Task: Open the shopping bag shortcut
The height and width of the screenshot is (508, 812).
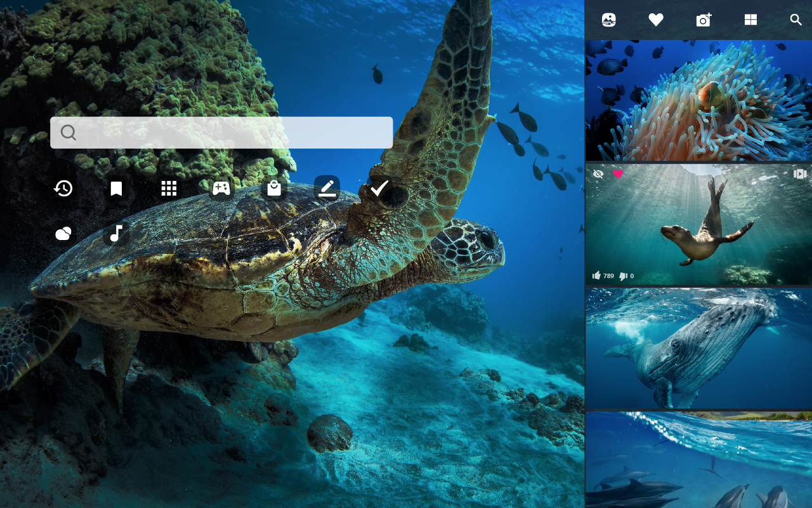Action: [x=274, y=188]
